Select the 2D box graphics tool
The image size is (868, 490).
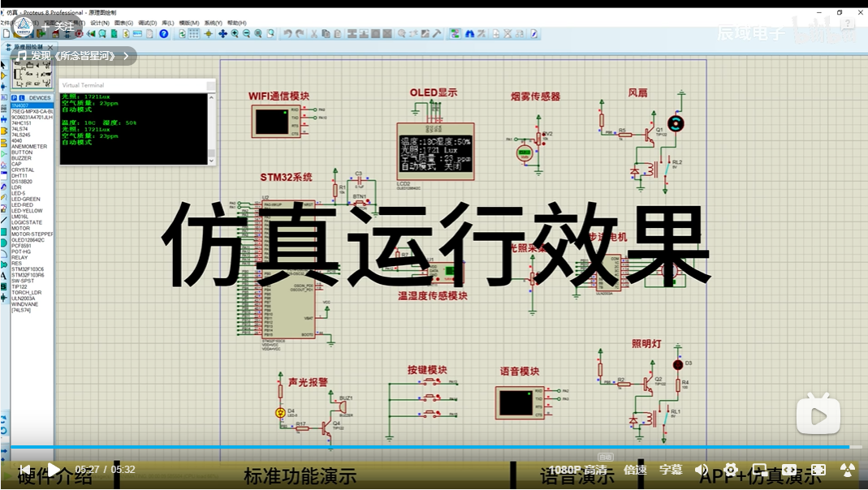pos(4,231)
